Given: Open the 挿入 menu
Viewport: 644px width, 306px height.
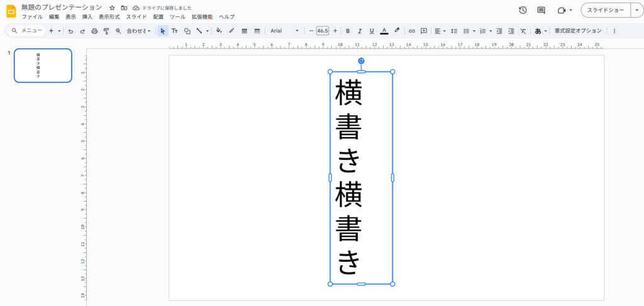Looking at the screenshot, I should coord(87,17).
